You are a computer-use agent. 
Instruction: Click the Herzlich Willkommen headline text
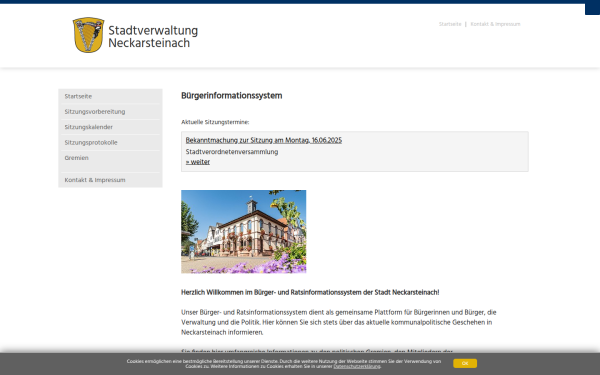coord(310,292)
